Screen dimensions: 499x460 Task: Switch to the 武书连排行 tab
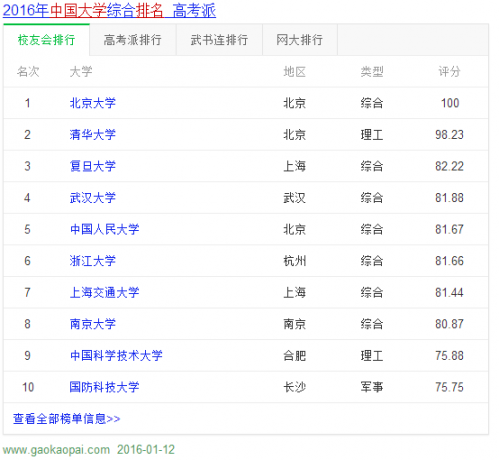219,40
